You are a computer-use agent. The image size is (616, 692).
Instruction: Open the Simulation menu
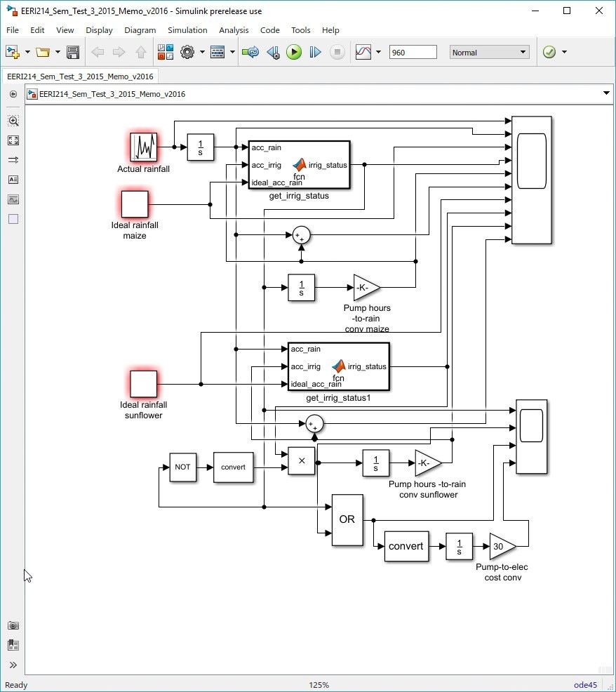[x=187, y=30]
